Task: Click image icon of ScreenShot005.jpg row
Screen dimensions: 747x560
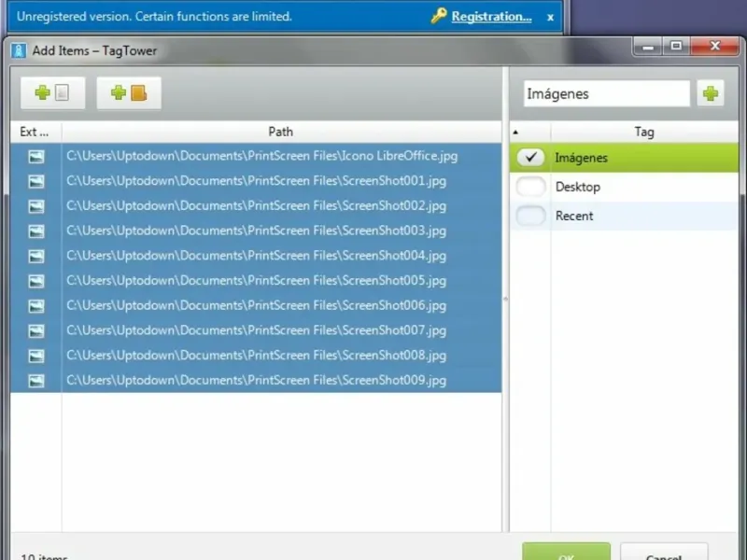Action: 36,281
